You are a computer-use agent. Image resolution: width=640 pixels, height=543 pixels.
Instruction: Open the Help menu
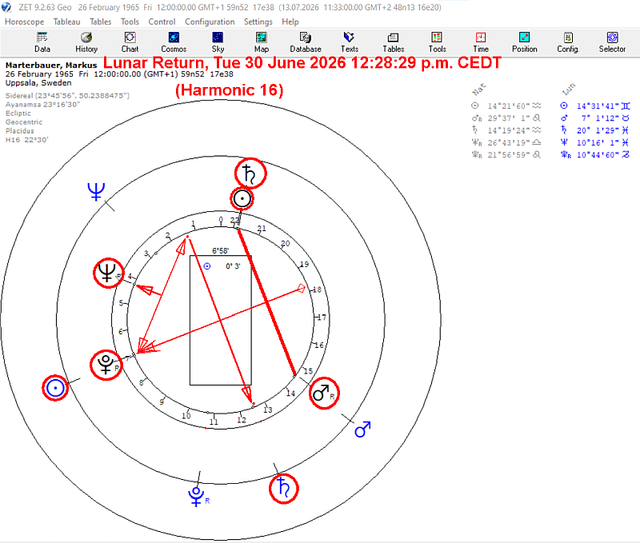click(290, 22)
